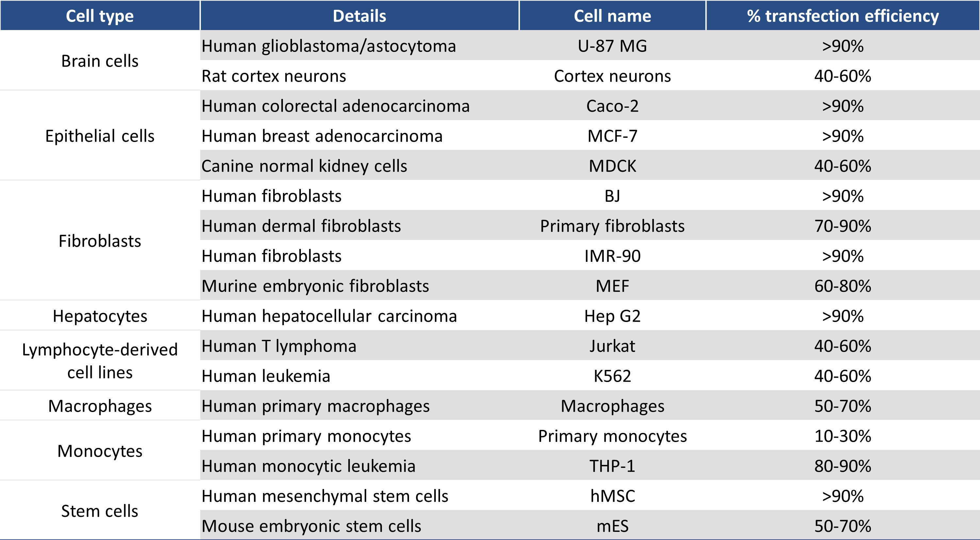The width and height of the screenshot is (980, 540).
Task: Click "Murine embryonic fibroblasts" details cell
Action: pyautogui.click(x=315, y=286)
